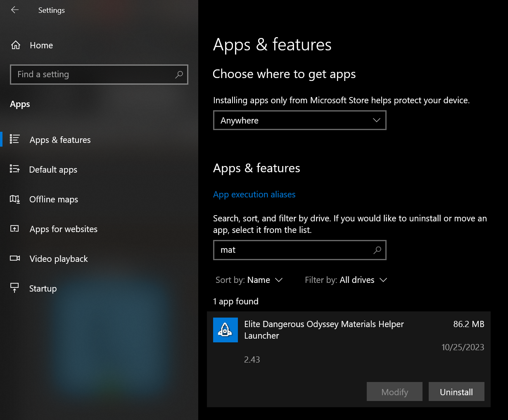
Task: Click the Home house icon
Action: click(16, 45)
